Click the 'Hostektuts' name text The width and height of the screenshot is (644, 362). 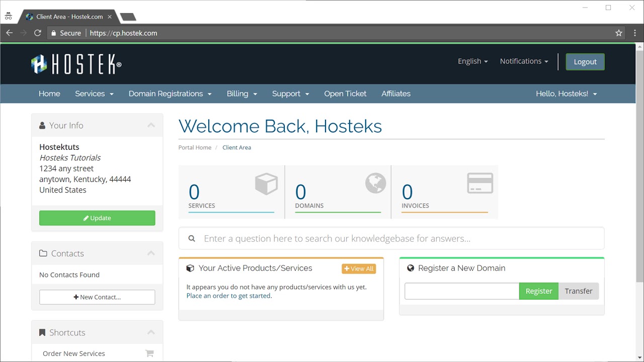[x=59, y=147]
